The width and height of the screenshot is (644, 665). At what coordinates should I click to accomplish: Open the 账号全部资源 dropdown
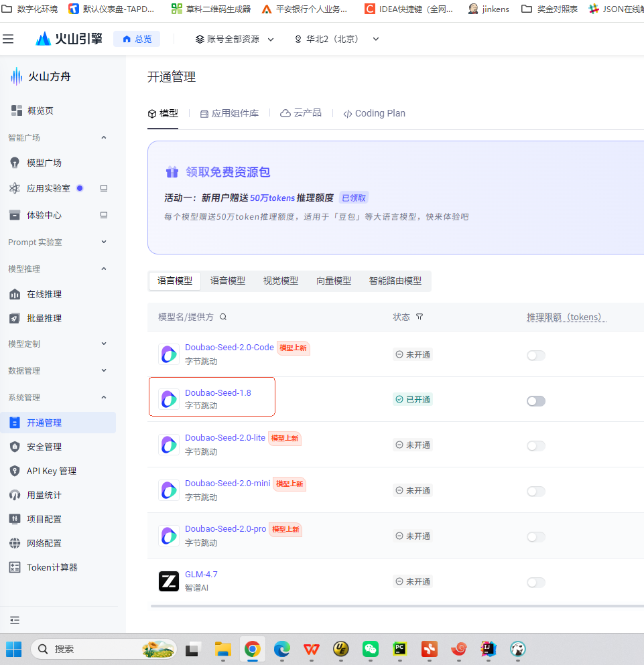tap(235, 39)
